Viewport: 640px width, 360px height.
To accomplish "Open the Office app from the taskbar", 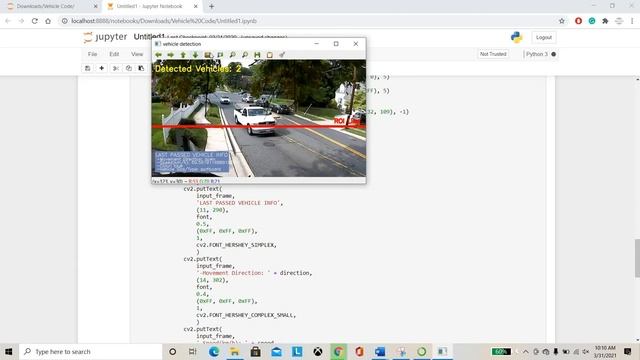I will 359,351.
